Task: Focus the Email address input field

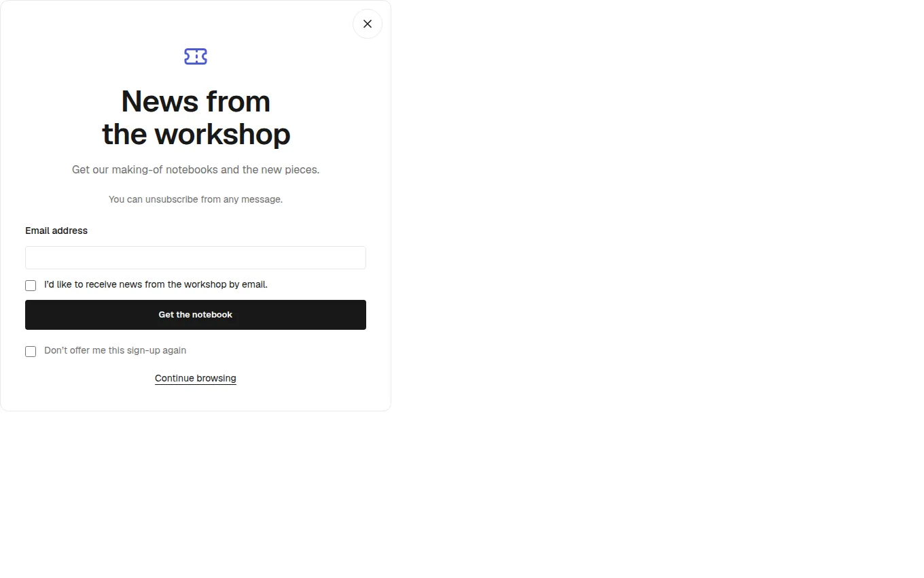Action: (x=196, y=258)
